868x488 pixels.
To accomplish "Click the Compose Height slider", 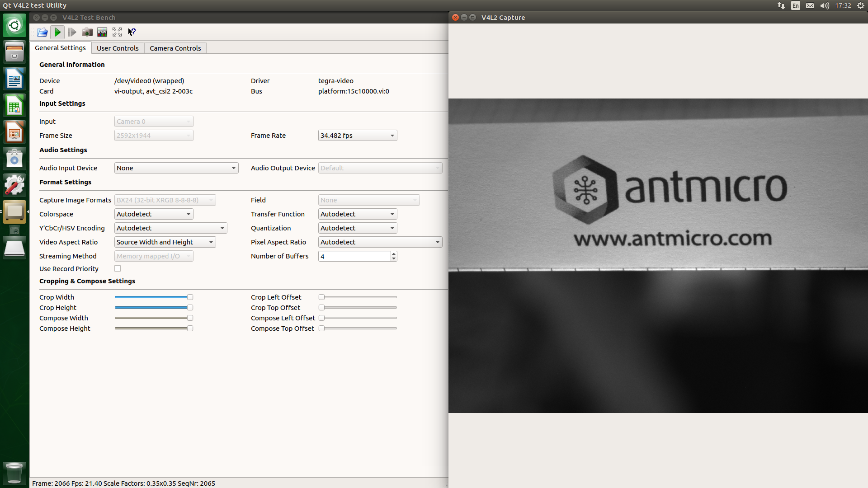I will [x=154, y=328].
